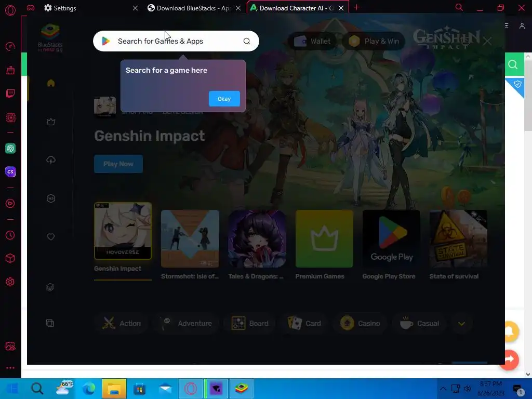Image resolution: width=532 pixels, height=399 pixels.
Task: Click the heart favorites icon in sidebar
Action: (51, 237)
